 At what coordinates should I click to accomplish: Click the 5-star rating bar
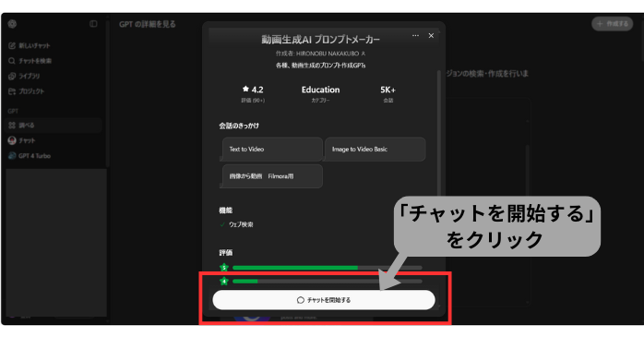(x=328, y=268)
